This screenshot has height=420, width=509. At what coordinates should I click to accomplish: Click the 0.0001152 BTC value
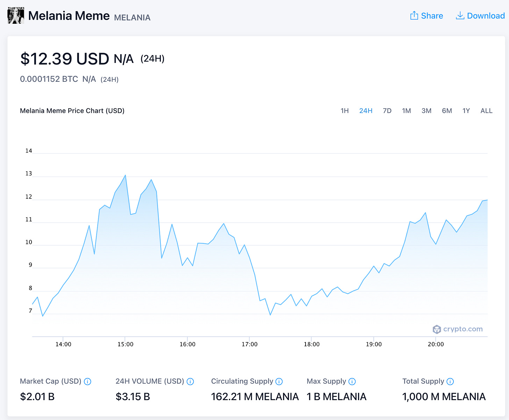(x=49, y=79)
